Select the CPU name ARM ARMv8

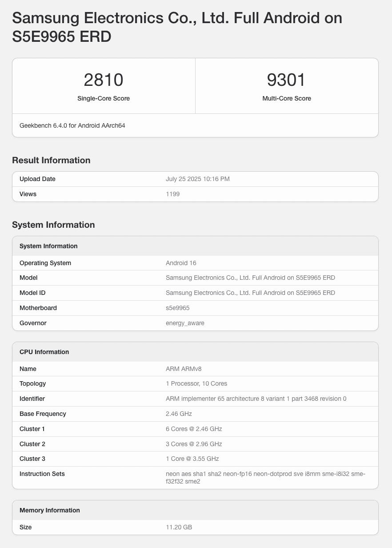coord(184,369)
